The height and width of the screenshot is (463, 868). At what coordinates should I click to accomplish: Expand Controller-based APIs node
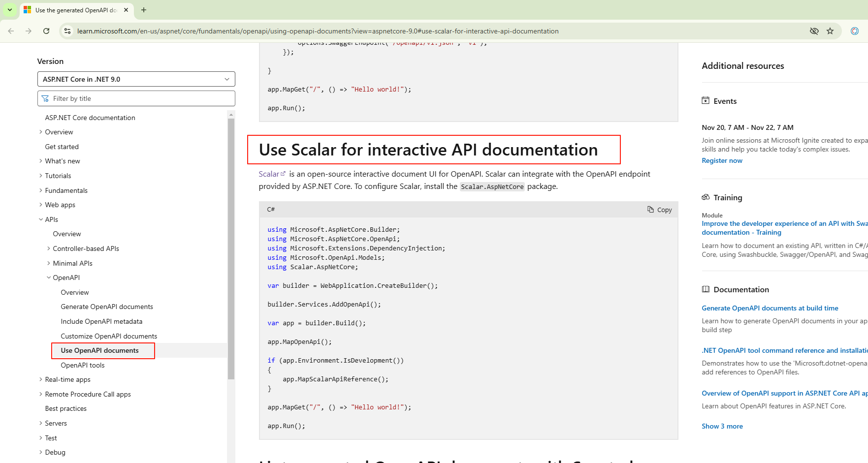click(x=49, y=248)
